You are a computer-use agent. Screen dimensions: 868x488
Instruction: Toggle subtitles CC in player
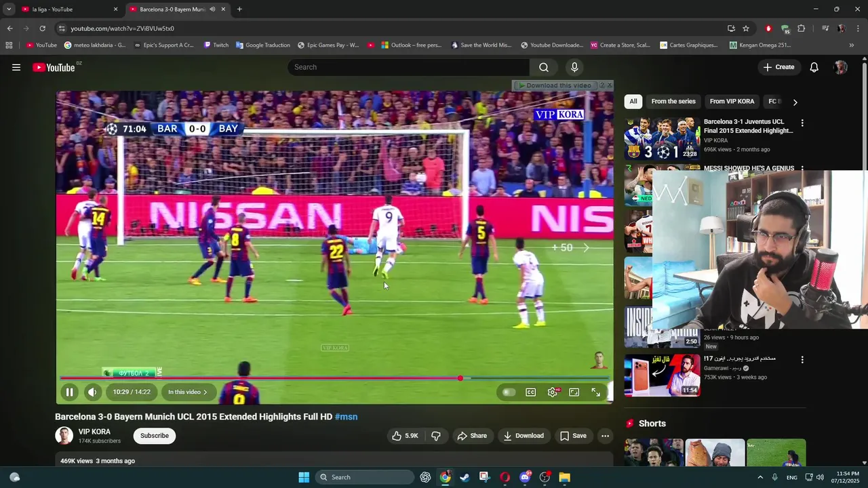point(531,392)
